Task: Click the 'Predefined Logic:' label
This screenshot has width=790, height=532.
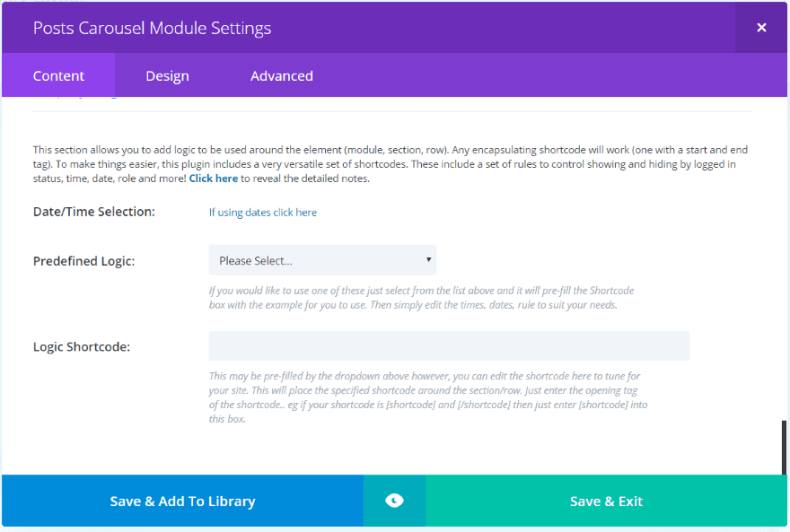Action: tap(83, 261)
